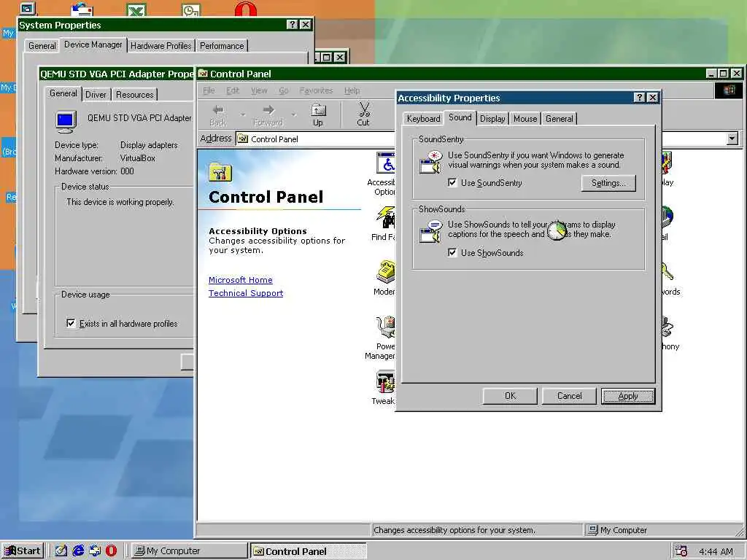747x560 pixels.
Task: Open the Tweak icon in Control Panel
Action: coord(386,382)
